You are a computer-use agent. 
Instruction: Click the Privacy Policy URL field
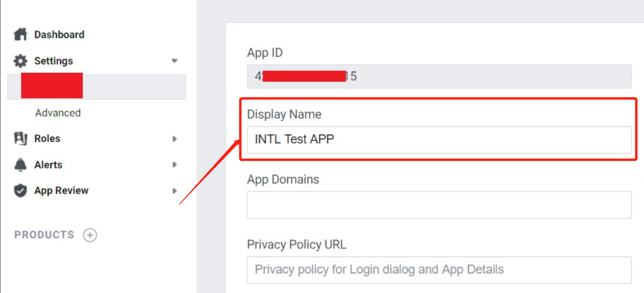[x=439, y=270]
